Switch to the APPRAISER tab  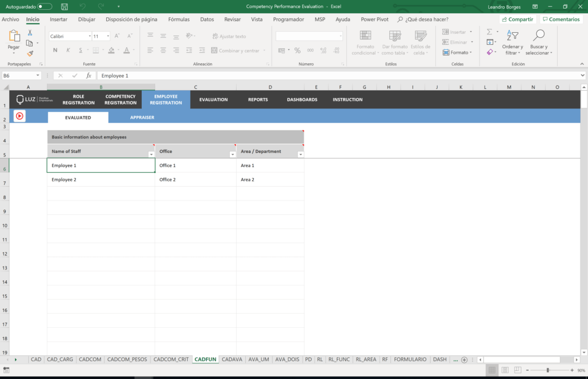pos(141,117)
